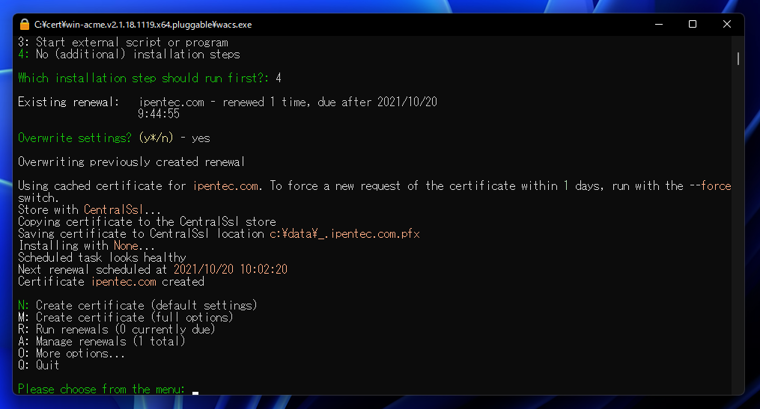Screen dimensions: 760x409
Task: Click the 'Overwrite settings?' prompt line
Action: (114, 137)
